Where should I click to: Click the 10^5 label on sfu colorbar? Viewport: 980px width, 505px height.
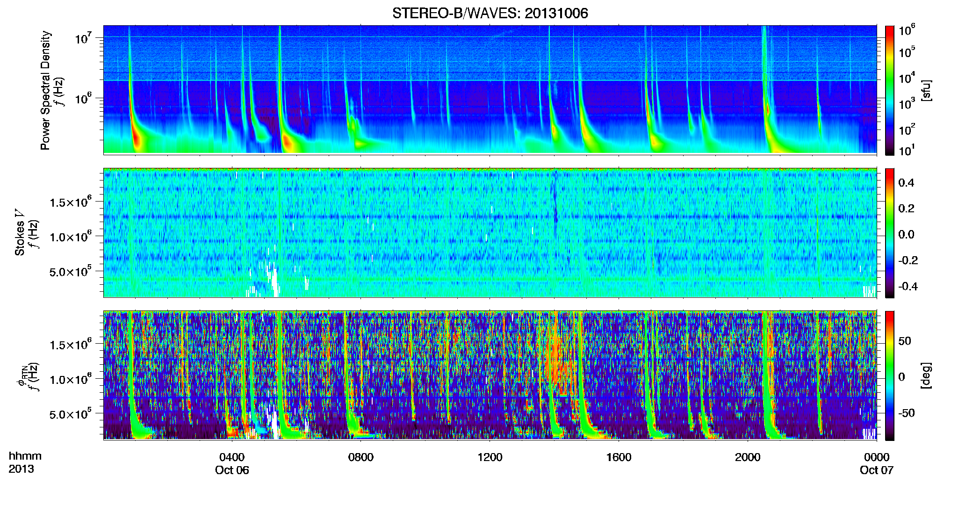click(907, 52)
